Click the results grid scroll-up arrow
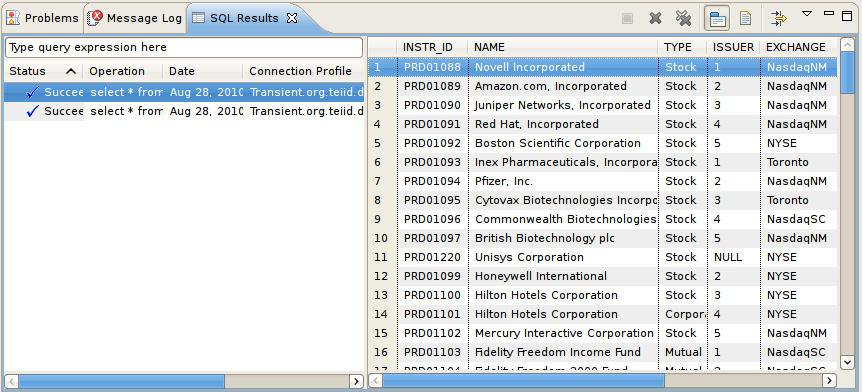 click(x=847, y=46)
